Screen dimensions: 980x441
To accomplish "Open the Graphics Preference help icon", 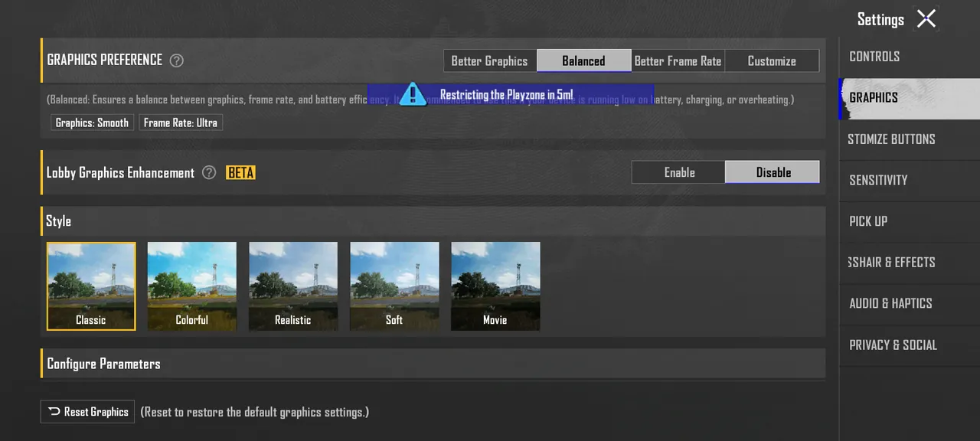I will click(x=176, y=60).
